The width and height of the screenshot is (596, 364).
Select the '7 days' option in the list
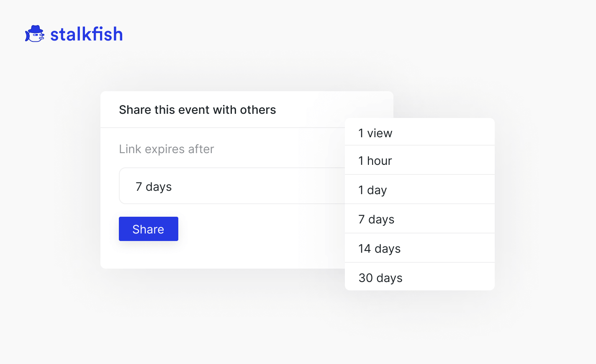coord(420,219)
